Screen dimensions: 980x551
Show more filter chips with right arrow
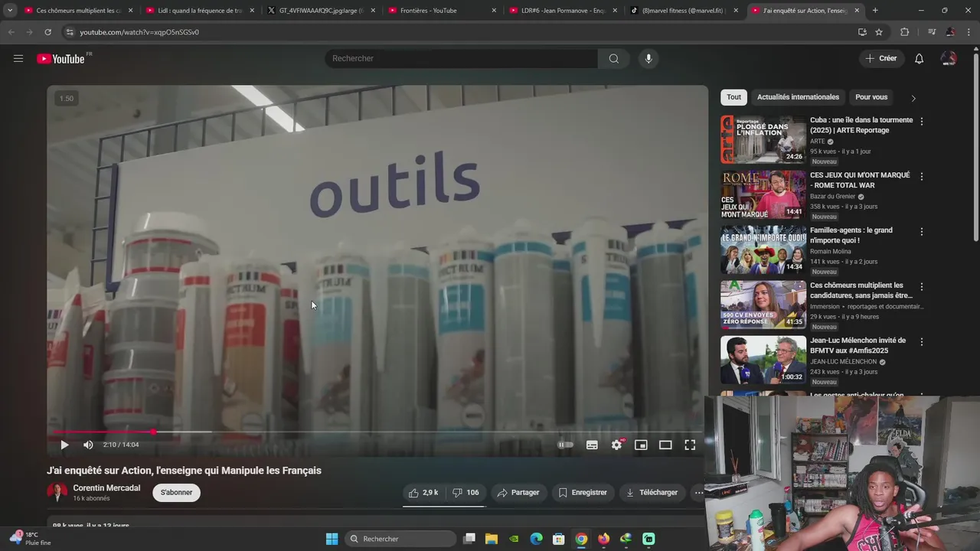(913, 98)
